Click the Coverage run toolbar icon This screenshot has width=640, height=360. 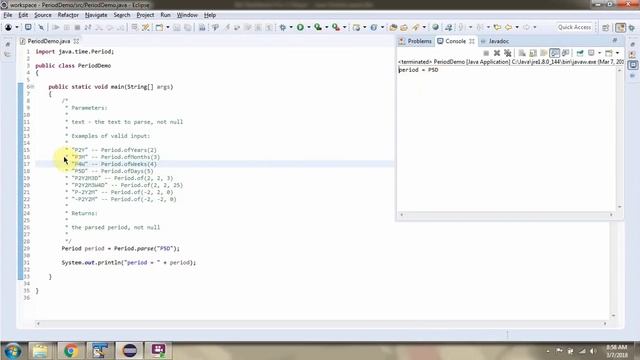click(318, 27)
